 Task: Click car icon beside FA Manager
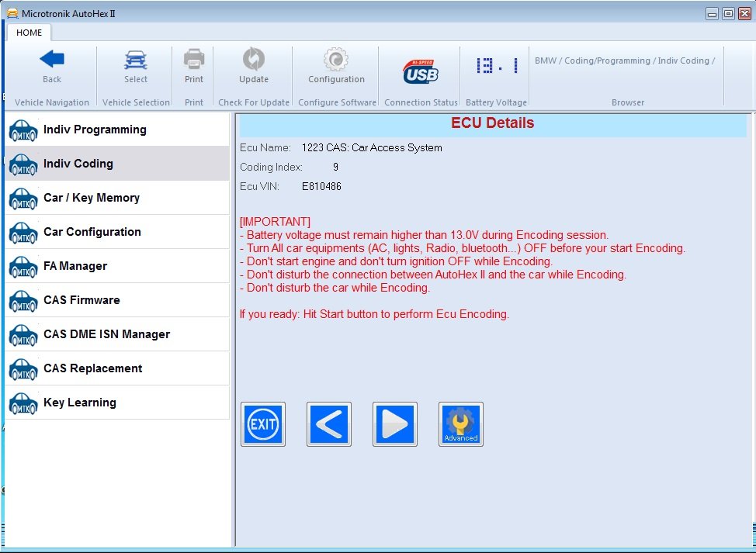[x=23, y=268]
